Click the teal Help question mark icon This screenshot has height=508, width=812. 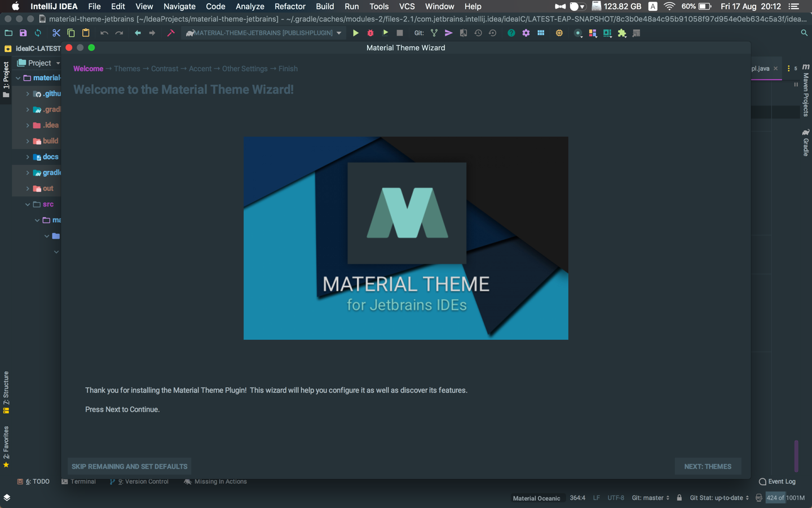coord(511,33)
